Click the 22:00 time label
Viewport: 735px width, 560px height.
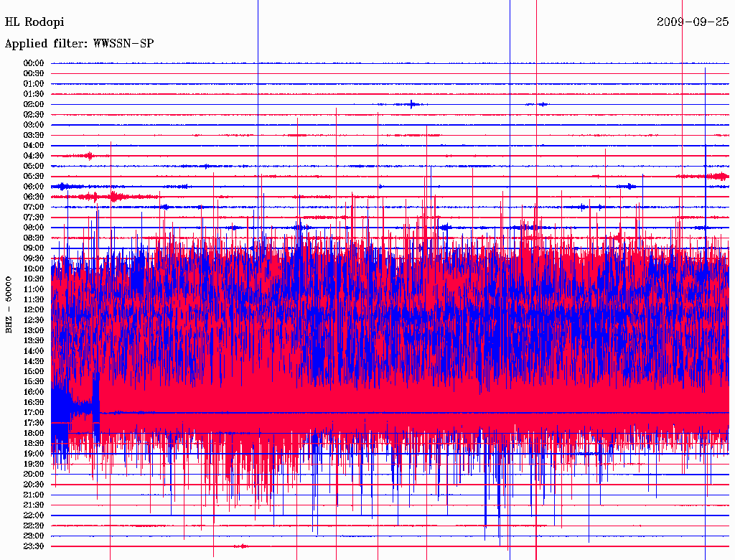pos(33,515)
